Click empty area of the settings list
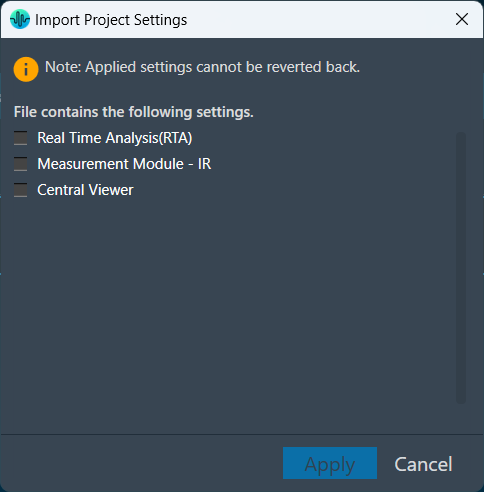Screen dimensions: 484x494 coord(233,300)
